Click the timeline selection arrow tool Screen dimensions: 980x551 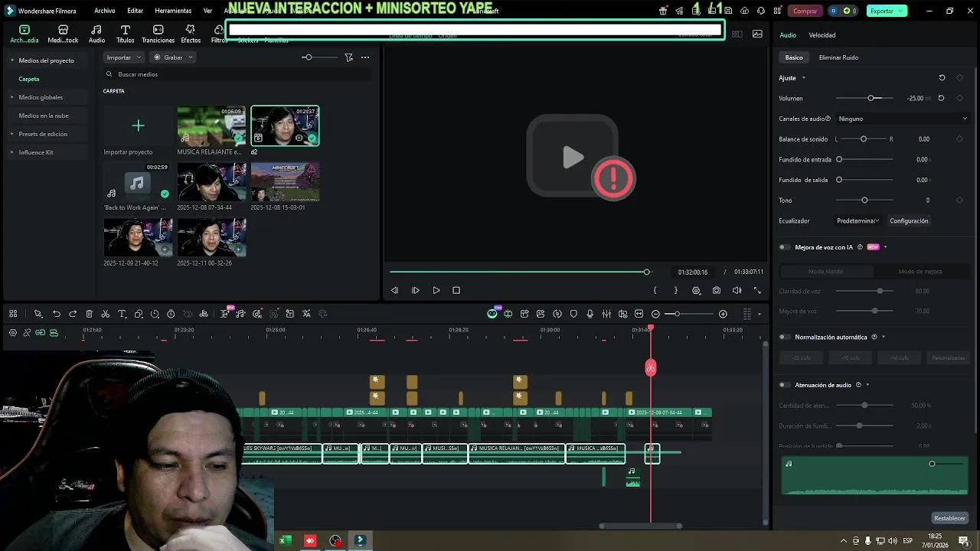click(38, 314)
